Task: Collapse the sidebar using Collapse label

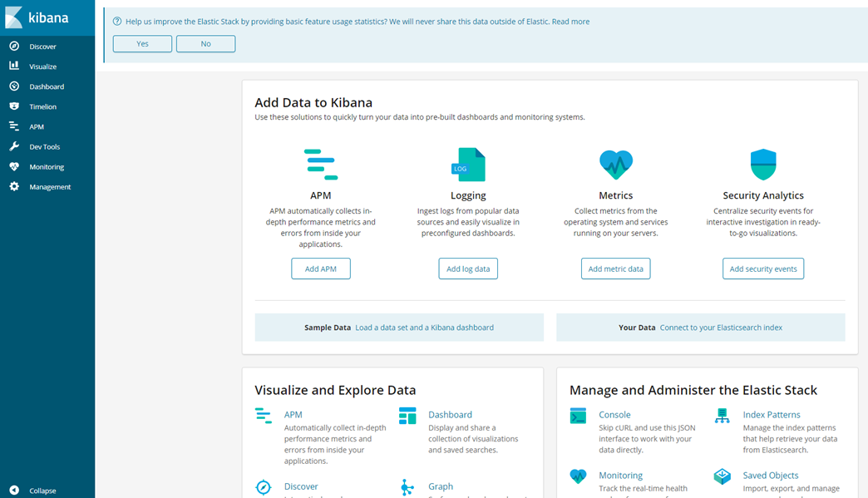Action: 42,491
